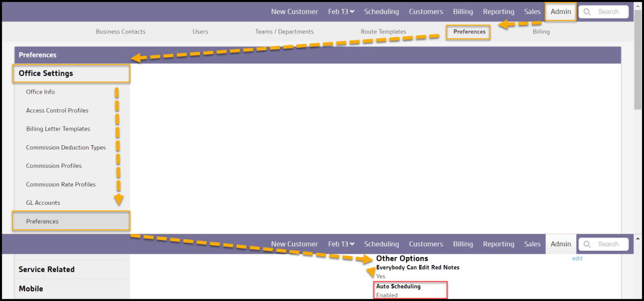Choose Commission Deduction Types
644x301 pixels.
coord(65,148)
